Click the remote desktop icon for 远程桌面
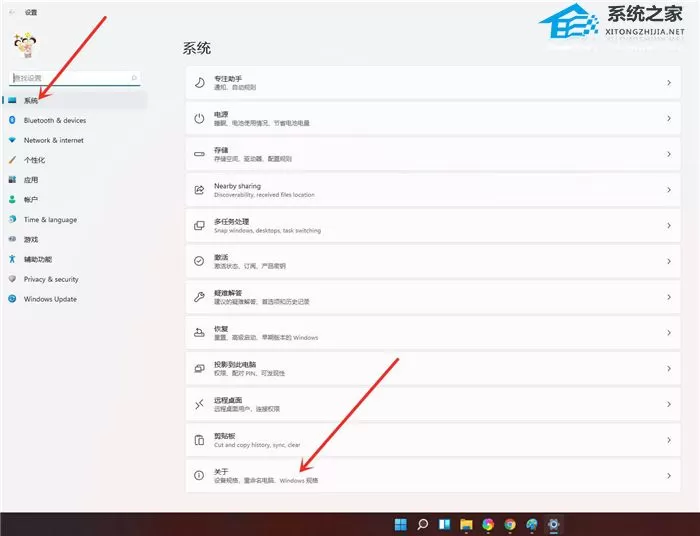 coord(199,404)
